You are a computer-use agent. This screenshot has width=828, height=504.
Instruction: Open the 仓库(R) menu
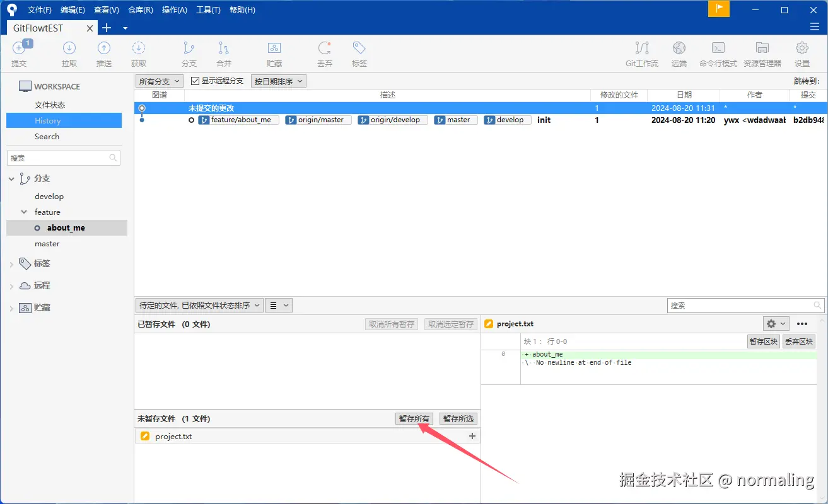tap(141, 10)
